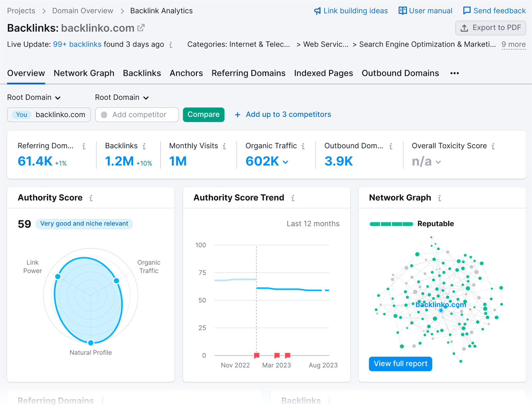Open more tabs via the ellipsis icon
Screen dimensions: 532x408
coord(454,73)
